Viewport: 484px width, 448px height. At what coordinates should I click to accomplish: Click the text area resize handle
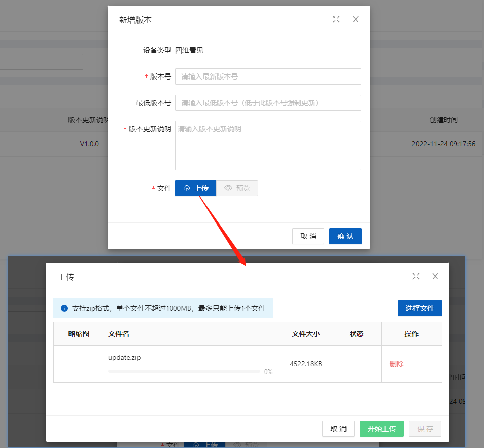358,167
